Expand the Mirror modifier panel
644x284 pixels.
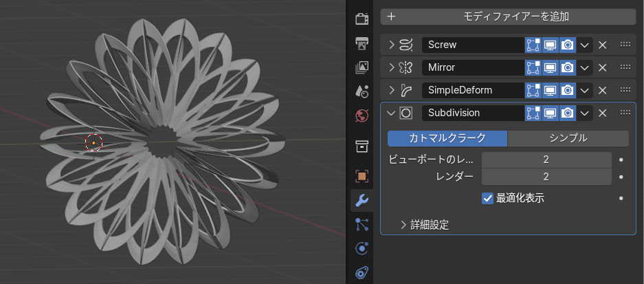(391, 67)
